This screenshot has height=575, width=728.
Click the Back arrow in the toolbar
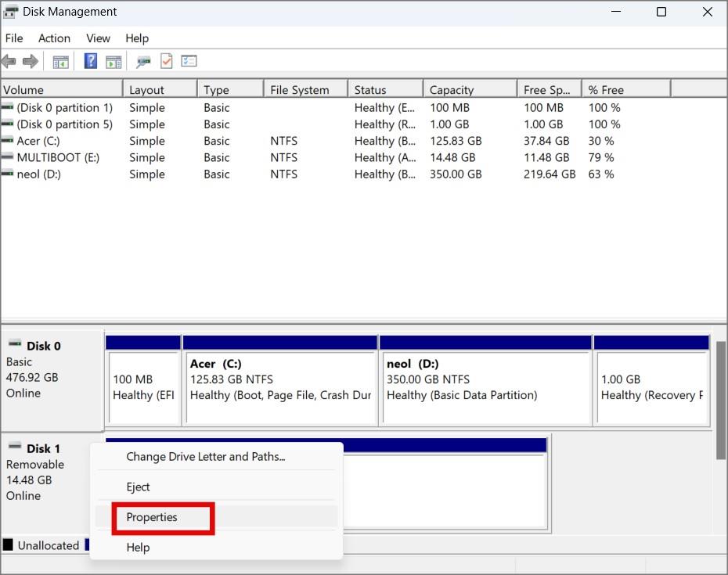[x=9, y=61]
